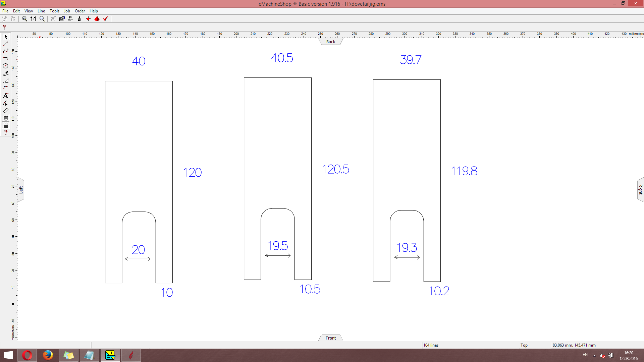The height and width of the screenshot is (362, 644).
Task: Choose the rectangle drawing tool
Action: click(x=5, y=59)
